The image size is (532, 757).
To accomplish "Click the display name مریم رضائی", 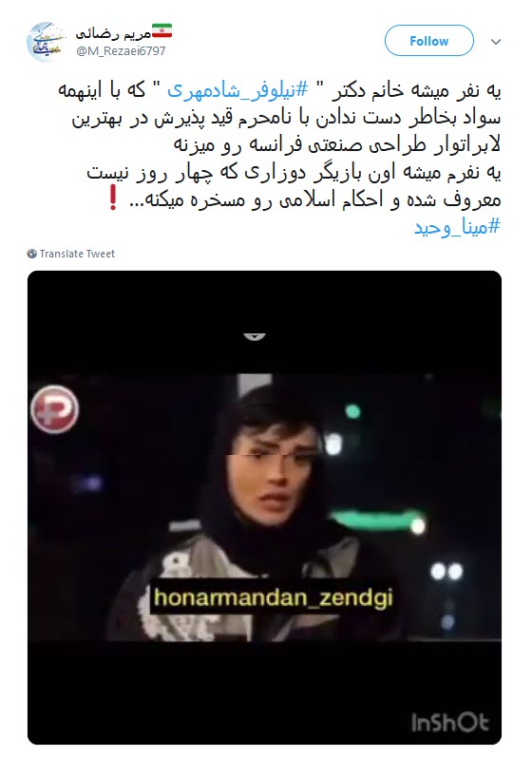I will pos(113,33).
